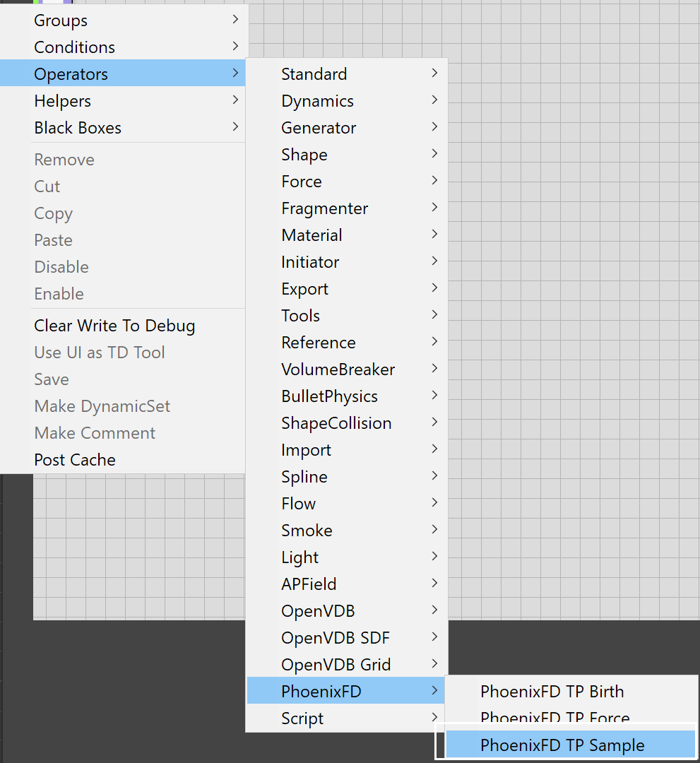The image size is (700, 763).
Task: Open the Reference operators submenu
Action: point(346,343)
